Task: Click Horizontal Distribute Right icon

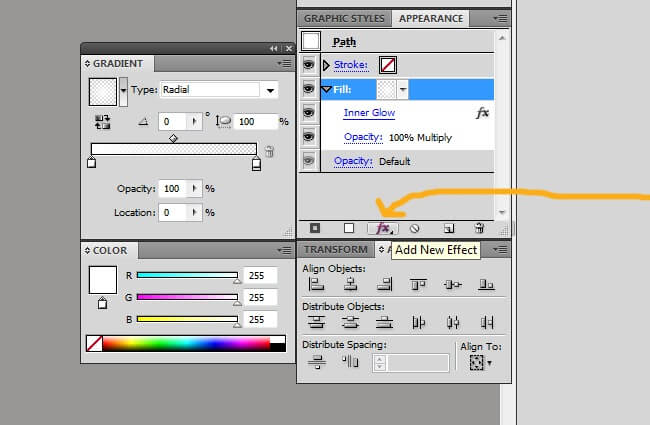Action: 486,322
